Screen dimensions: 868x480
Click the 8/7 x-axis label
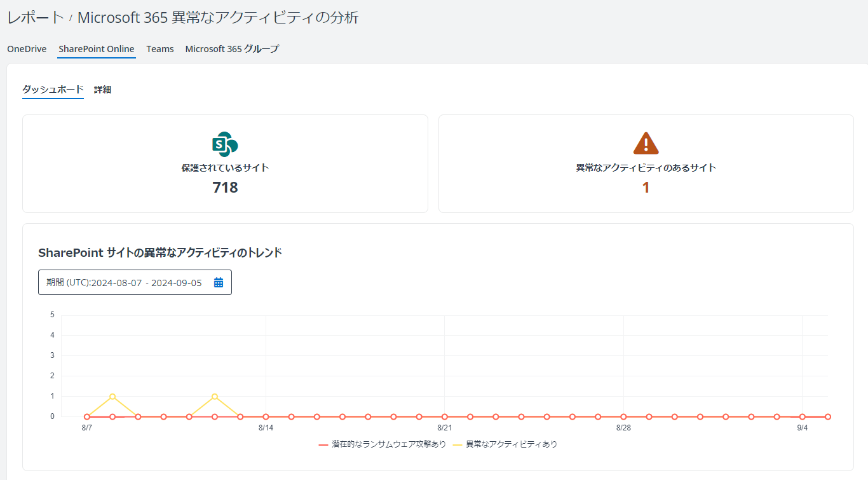87,428
